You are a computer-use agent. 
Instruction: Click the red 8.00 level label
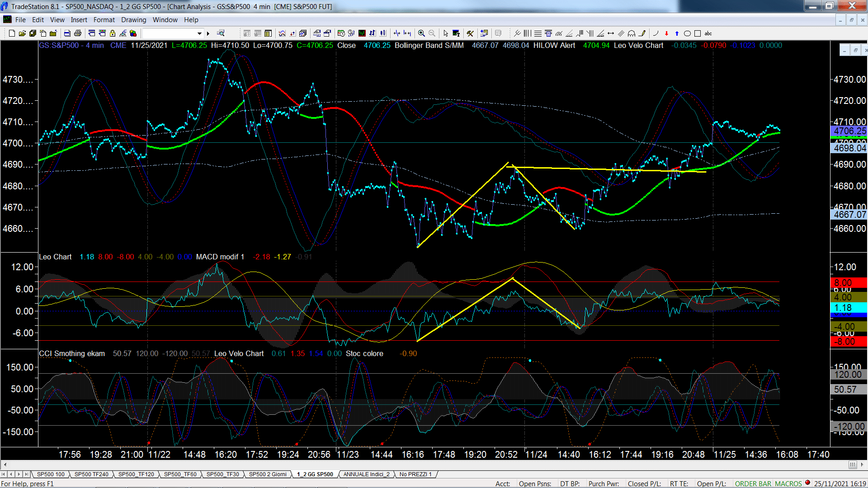pos(849,283)
